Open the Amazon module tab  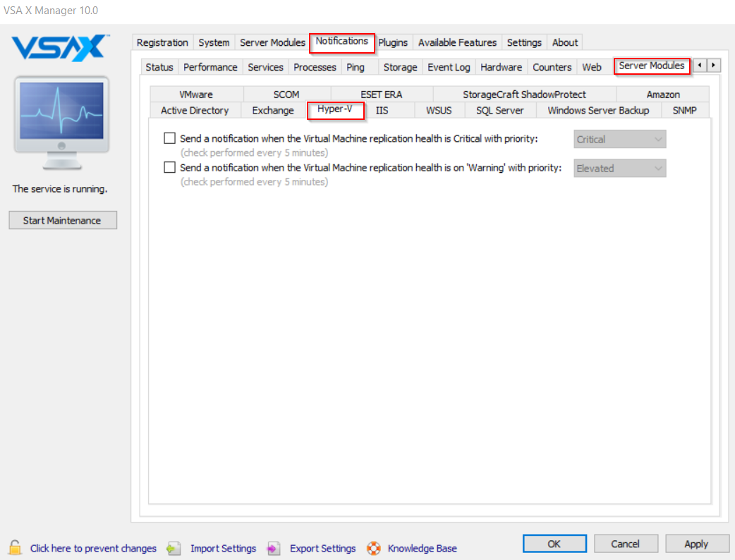point(663,95)
